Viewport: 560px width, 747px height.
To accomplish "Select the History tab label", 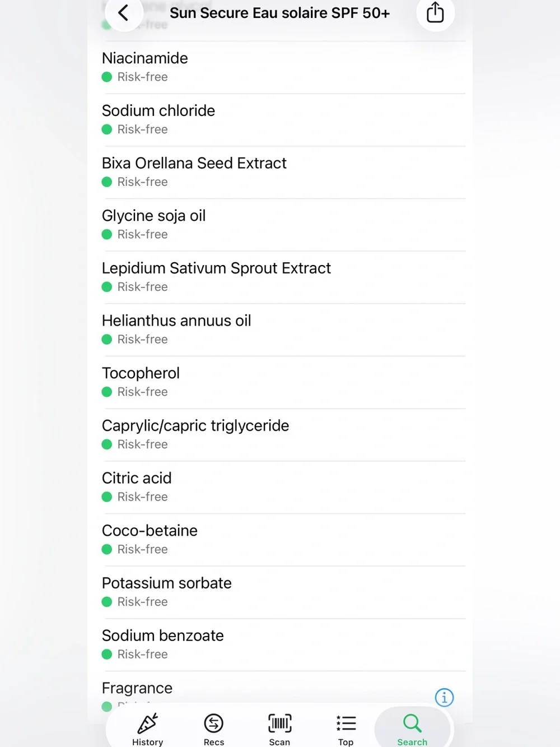I will pyautogui.click(x=148, y=742).
